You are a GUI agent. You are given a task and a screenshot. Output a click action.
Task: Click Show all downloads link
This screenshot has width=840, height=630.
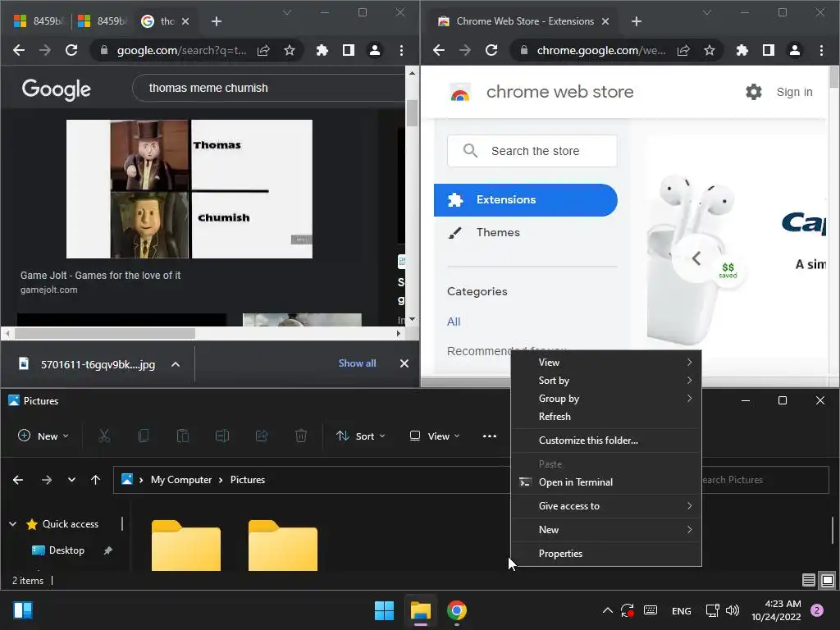358,363
